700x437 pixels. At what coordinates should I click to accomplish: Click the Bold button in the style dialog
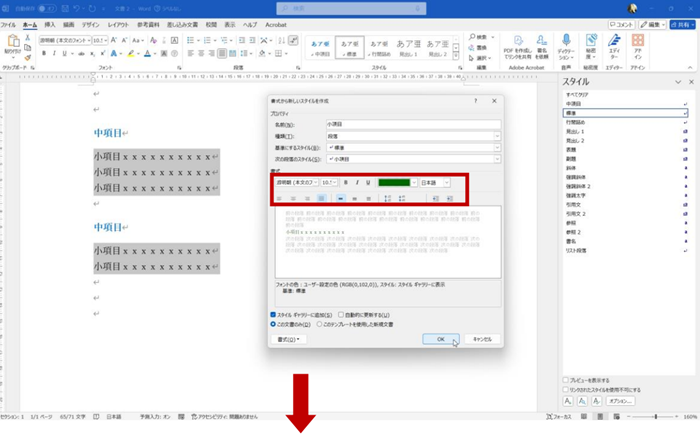pos(345,182)
